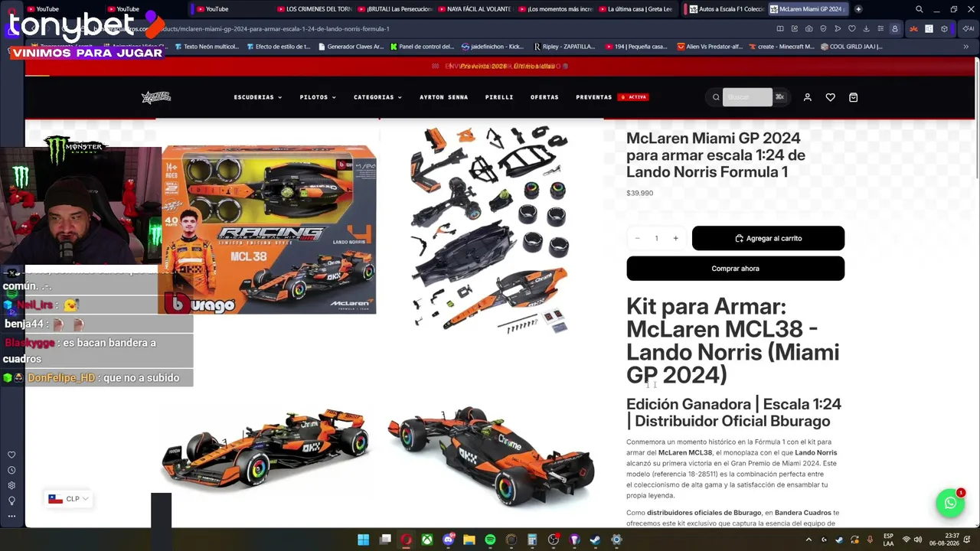Open the user account icon in the store header
980x551 pixels.
click(807, 97)
